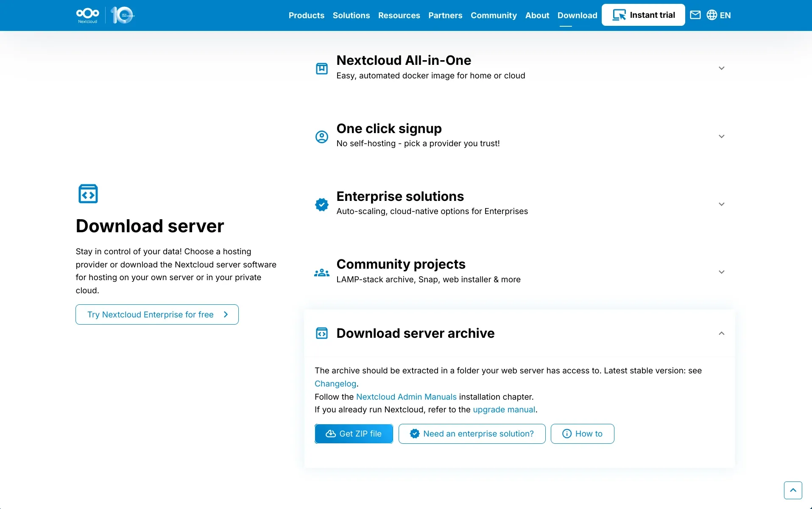The height and width of the screenshot is (509, 812).
Task: Open the Partners menu
Action: click(x=445, y=15)
